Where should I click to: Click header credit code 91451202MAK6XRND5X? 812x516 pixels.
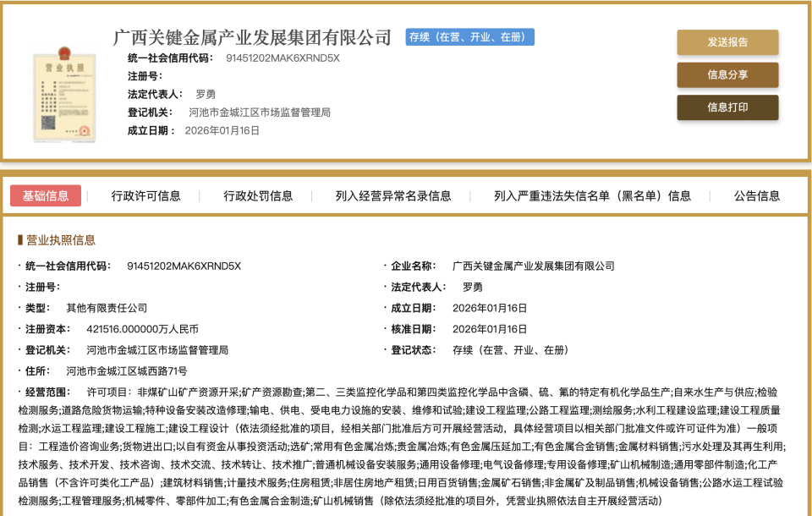[283, 58]
